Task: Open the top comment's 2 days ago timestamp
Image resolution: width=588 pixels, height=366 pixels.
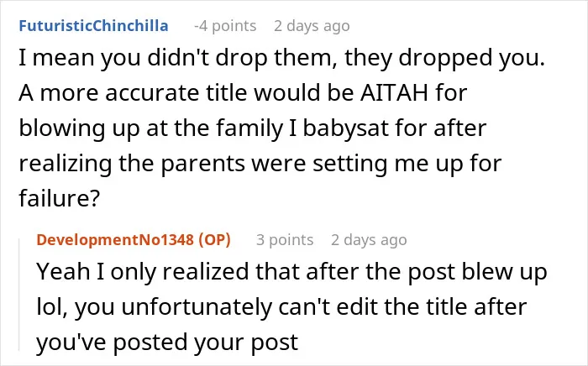Action: (312, 26)
